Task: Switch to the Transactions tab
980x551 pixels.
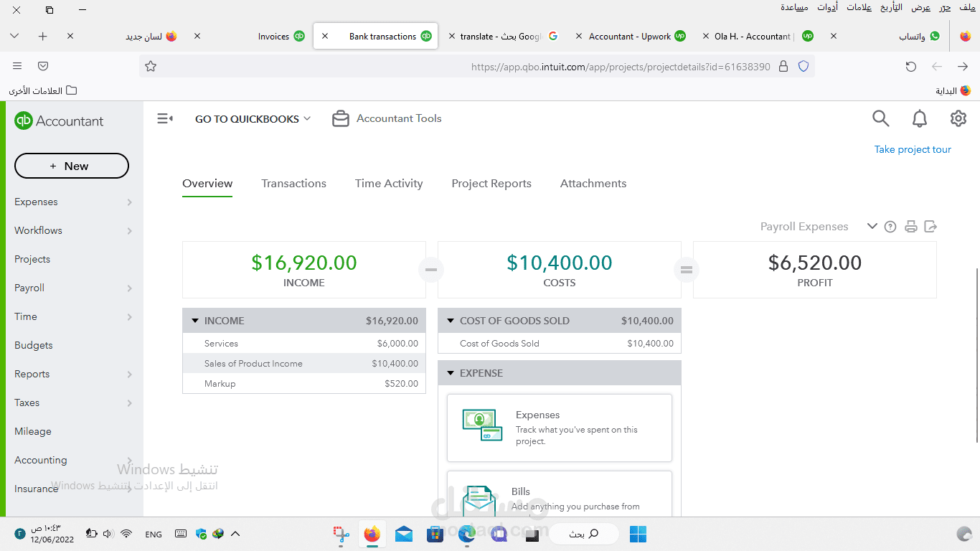Action: click(293, 184)
